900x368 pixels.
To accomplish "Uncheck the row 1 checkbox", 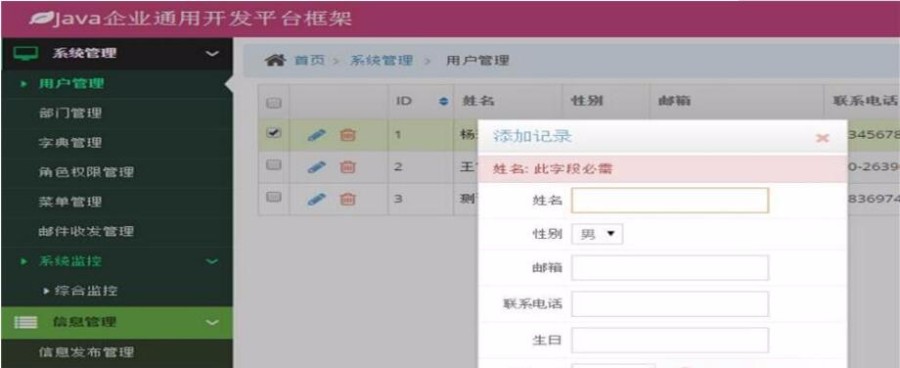I will pyautogui.click(x=274, y=133).
